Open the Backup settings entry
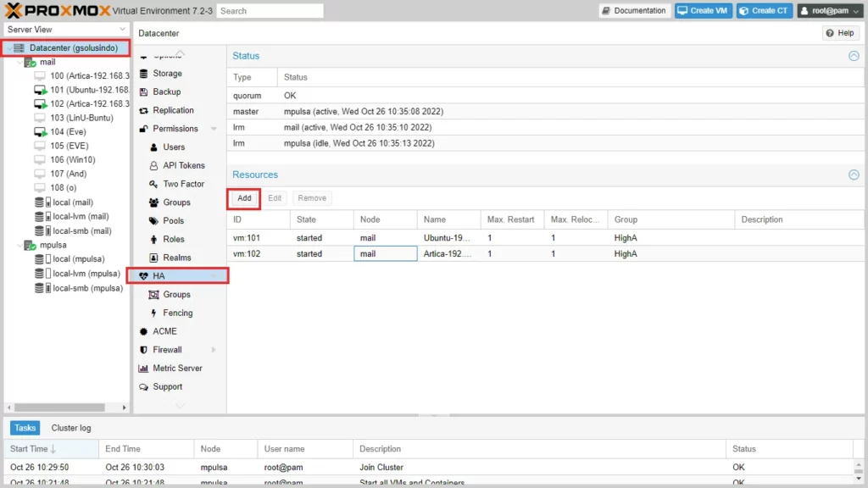 pyautogui.click(x=167, y=91)
